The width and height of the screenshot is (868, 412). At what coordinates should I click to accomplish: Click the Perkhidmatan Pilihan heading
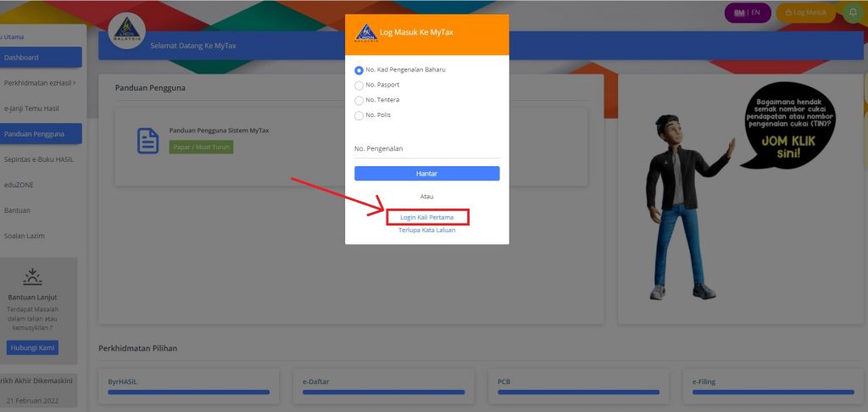point(138,348)
